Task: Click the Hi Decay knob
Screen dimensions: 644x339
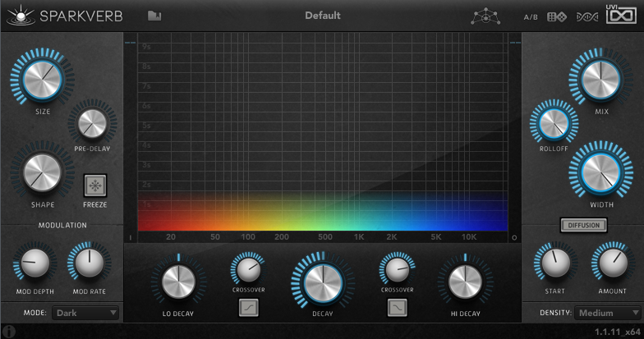Action: tap(465, 282)
